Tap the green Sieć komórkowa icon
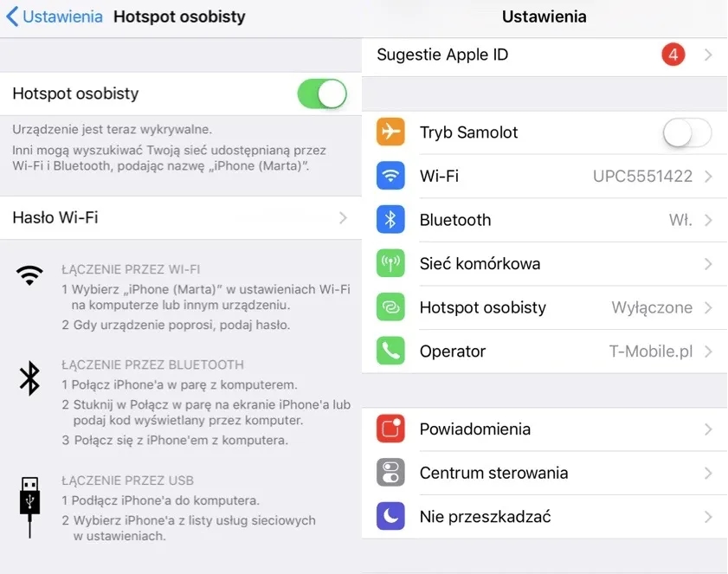 tap(390, 263)
